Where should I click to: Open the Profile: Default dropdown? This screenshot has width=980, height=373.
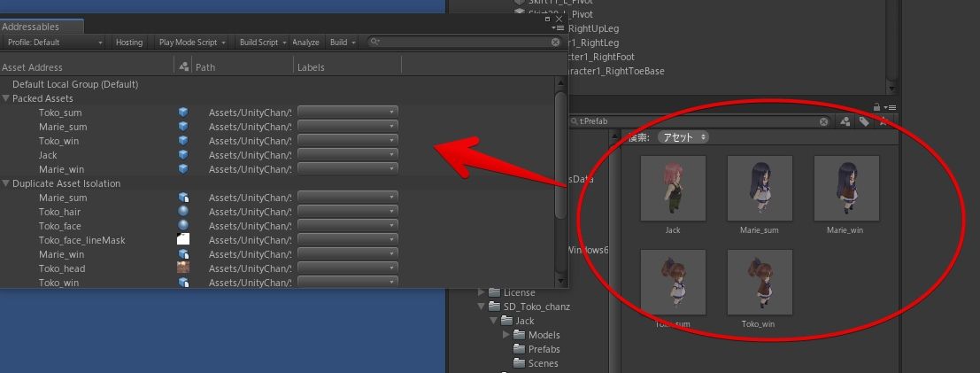[x=55, y=42]
